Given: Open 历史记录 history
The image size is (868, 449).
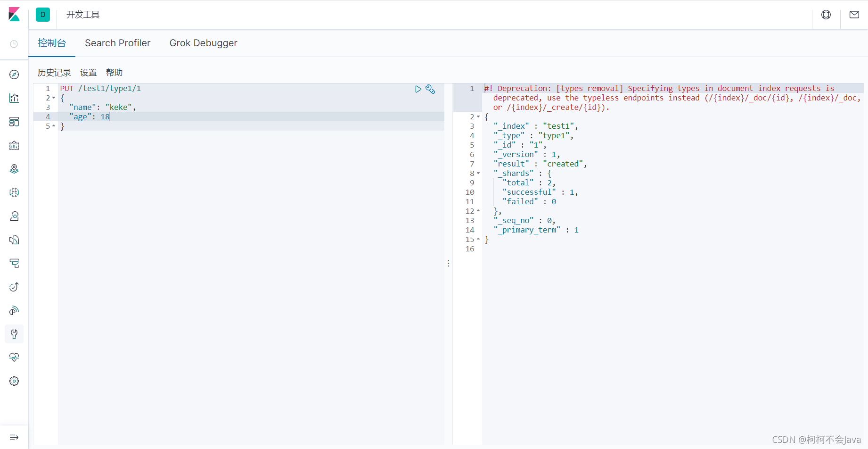Looking at the screenshot, I should (54, 72).
